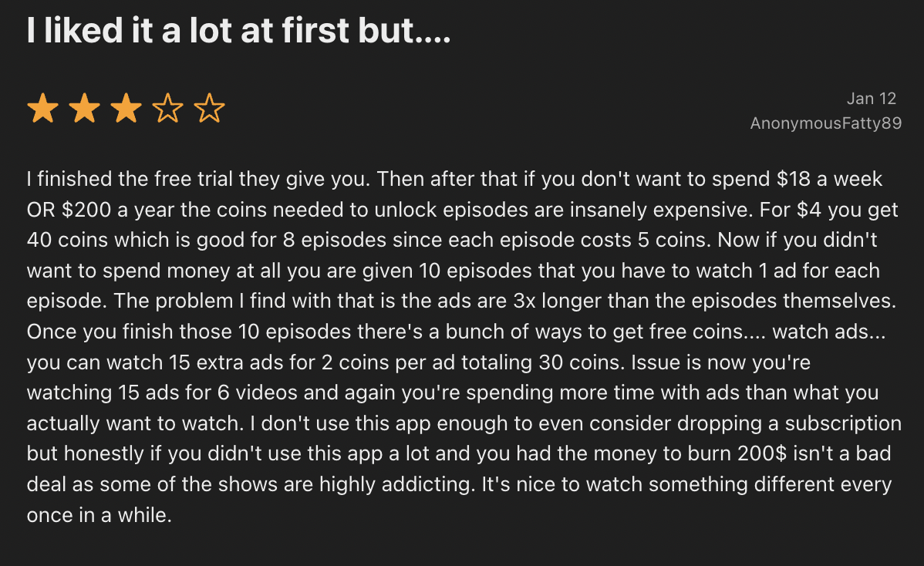
Task: Click the fourth (empty) rating star
Action: point(167,109)
